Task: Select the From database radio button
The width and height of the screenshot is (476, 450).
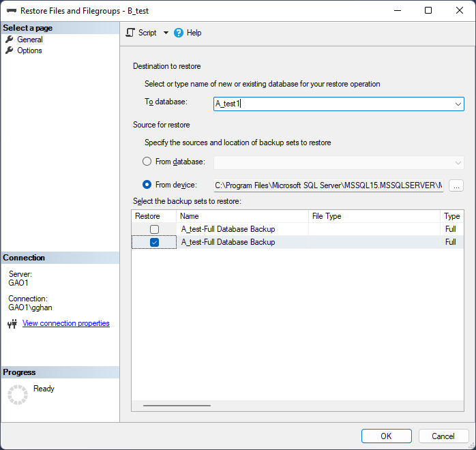Action: coord(147,162)
